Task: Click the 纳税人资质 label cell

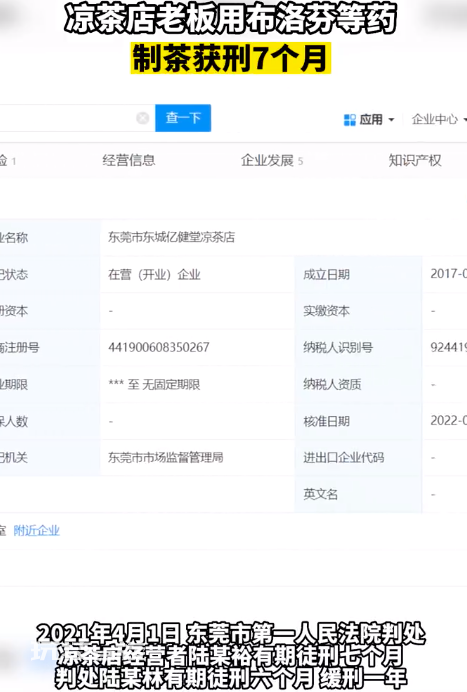Action: 358,384
